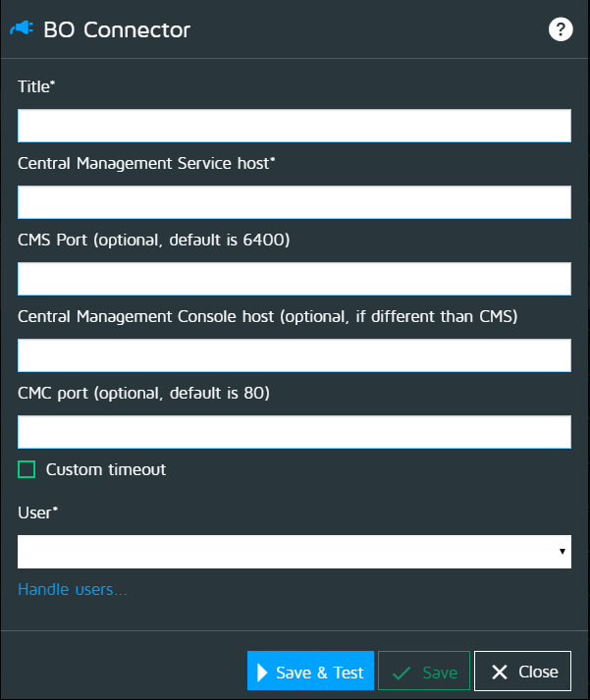The image size is (590, 700).
Task: Click the Custom timeout label text
Action: point(106,469)
